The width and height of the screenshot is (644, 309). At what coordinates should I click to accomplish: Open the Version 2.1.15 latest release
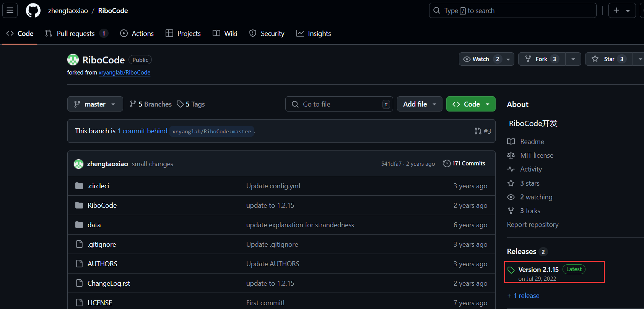(538, 270)
